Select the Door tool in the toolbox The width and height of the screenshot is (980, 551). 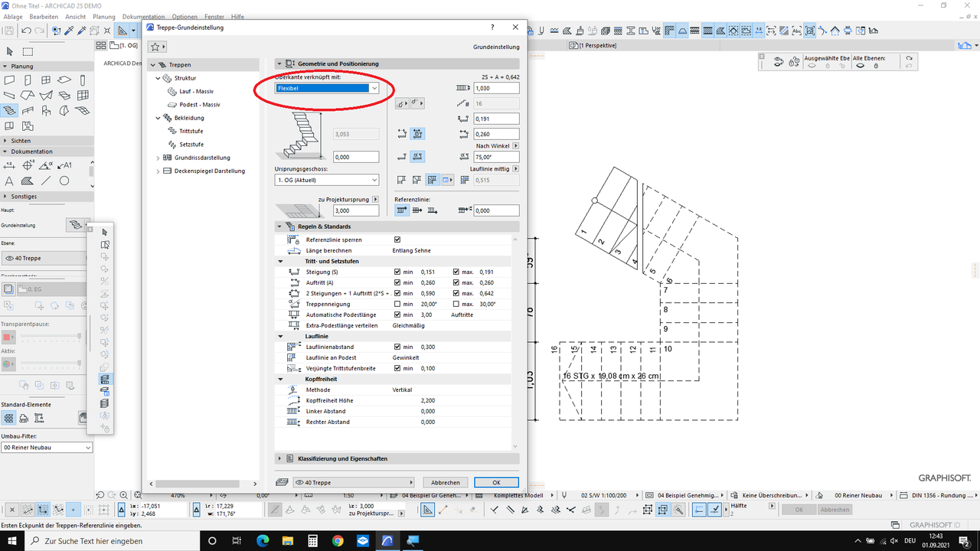(28, 80)
